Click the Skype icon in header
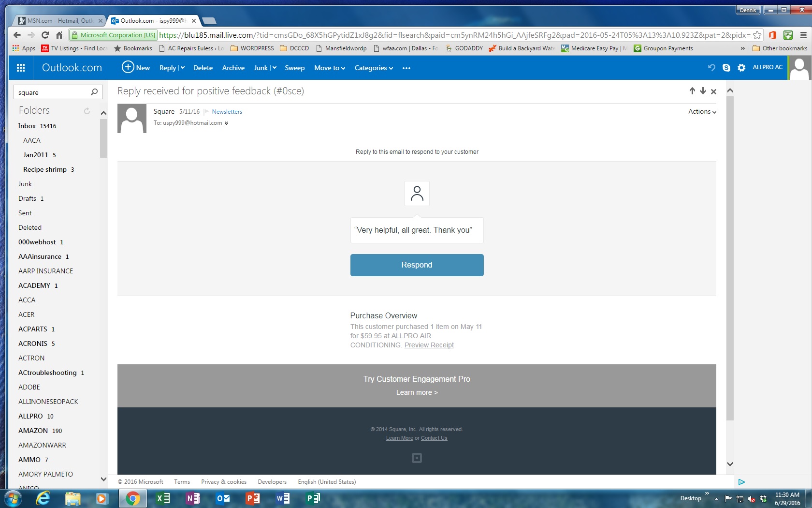The image size is (812, 508). (726, 68)
